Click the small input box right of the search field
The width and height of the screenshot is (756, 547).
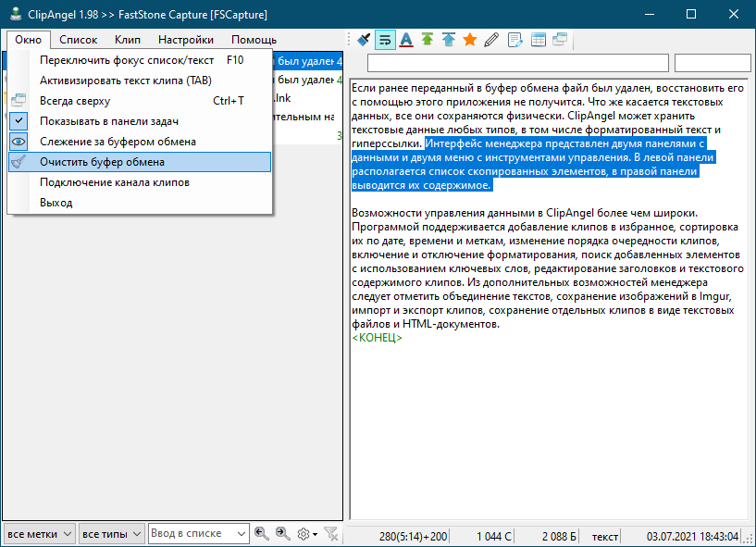713,63
